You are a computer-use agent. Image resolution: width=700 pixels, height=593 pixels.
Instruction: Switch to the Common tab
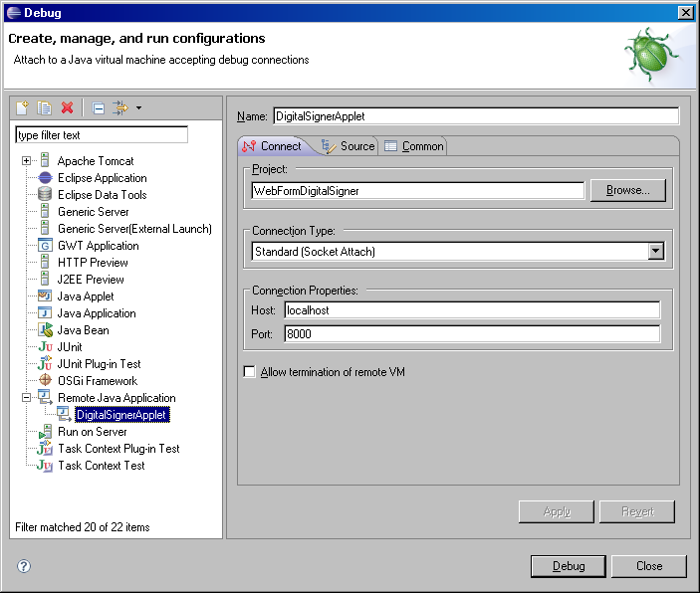(x=414, y=146)
